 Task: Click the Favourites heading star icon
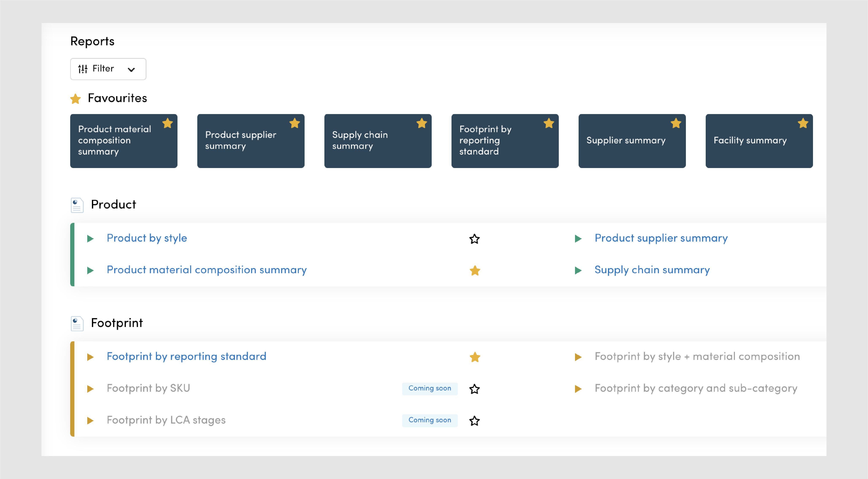[75, 99]
